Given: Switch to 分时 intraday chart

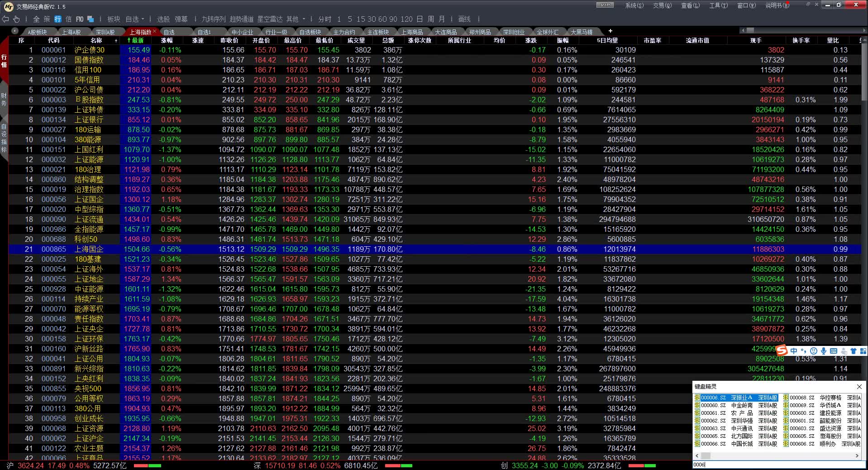Looking at the screenshot, I should click(x=324, y=19).
